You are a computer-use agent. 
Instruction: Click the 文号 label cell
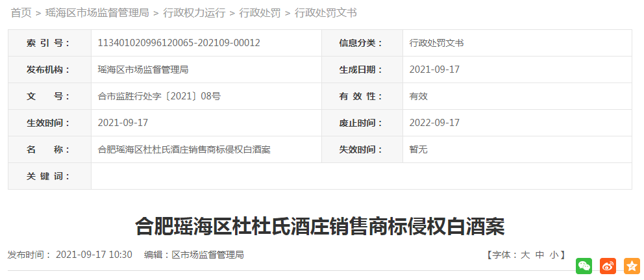pos(50,96)
